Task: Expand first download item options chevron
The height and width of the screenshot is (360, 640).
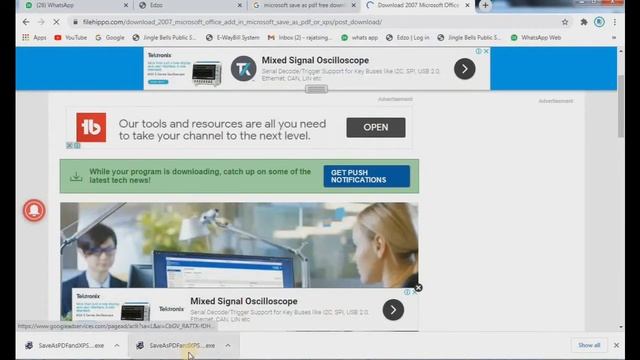Action: click(117, 346)
